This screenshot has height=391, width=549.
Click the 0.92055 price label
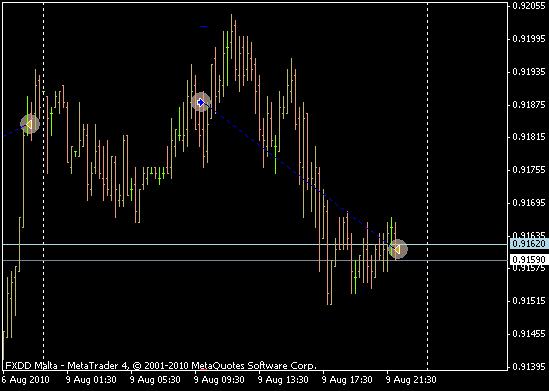(x=529, y=6)
